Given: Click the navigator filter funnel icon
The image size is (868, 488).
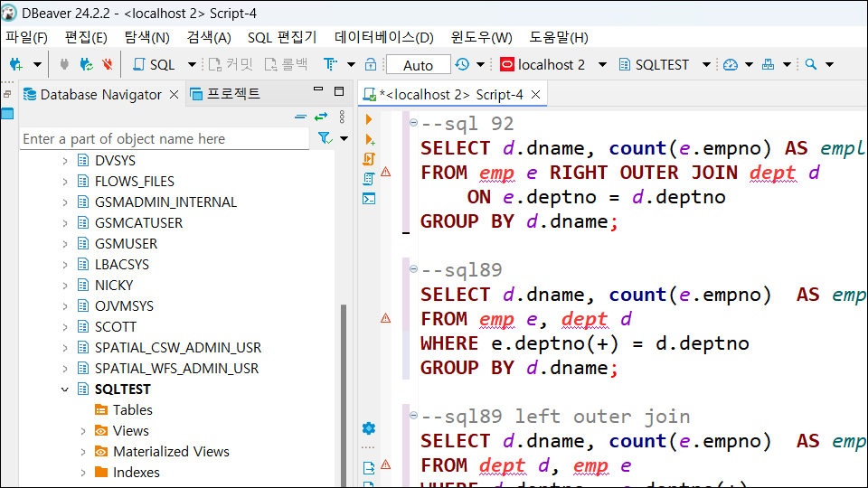Looking at the screenshot, I should [325, 138].
